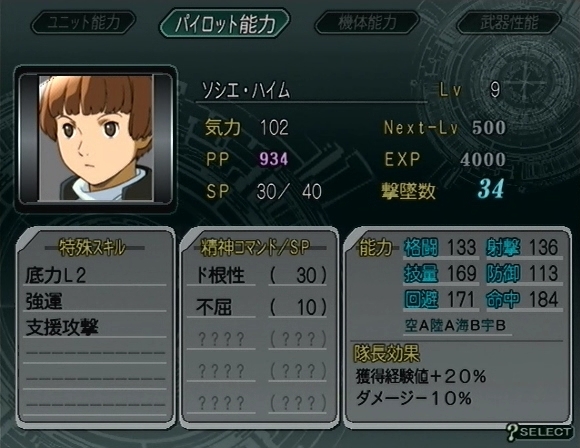This screenshot has height=448, width=580.
Task: Open the 機体能力 tab
Action: 367,23
